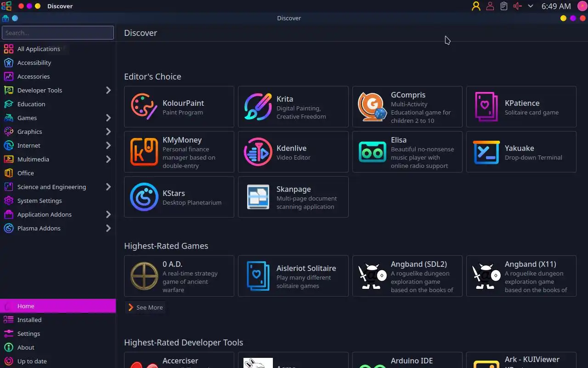Expand the Plasma Addons arrow
588x368 pixels.
[108, 228]
